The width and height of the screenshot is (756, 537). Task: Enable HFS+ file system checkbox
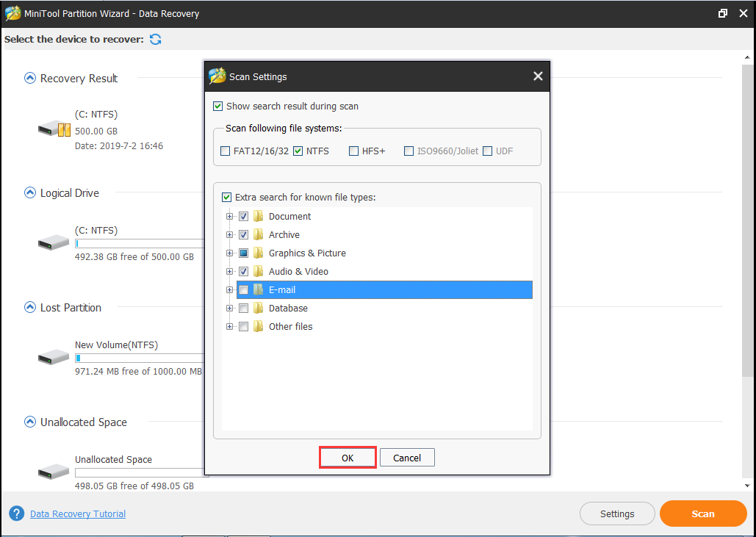[354, 151]
